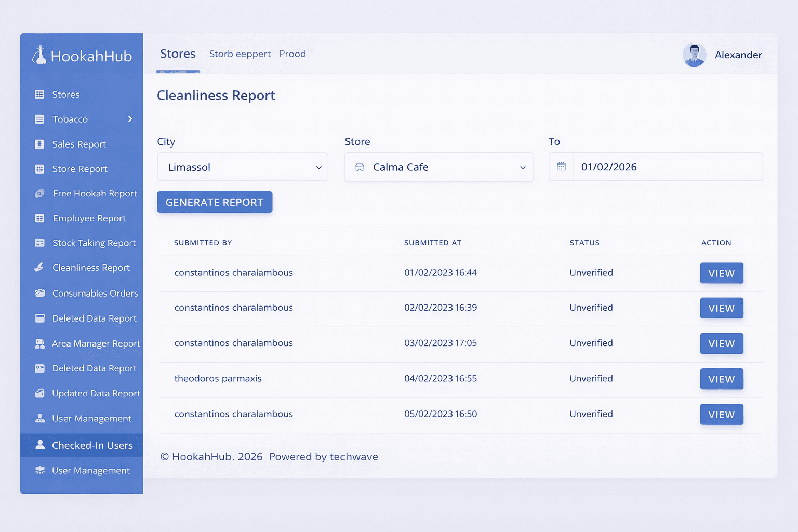The image size is (798, 532).
Task: View report submitted 01/02/2023 16:44
Action: point(721,273)
